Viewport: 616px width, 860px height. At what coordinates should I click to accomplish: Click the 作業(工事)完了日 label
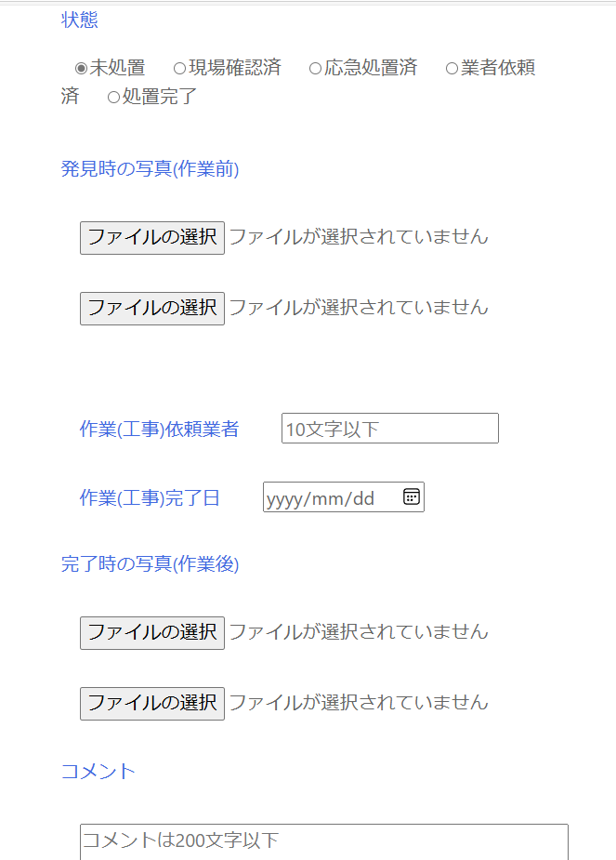151,498
